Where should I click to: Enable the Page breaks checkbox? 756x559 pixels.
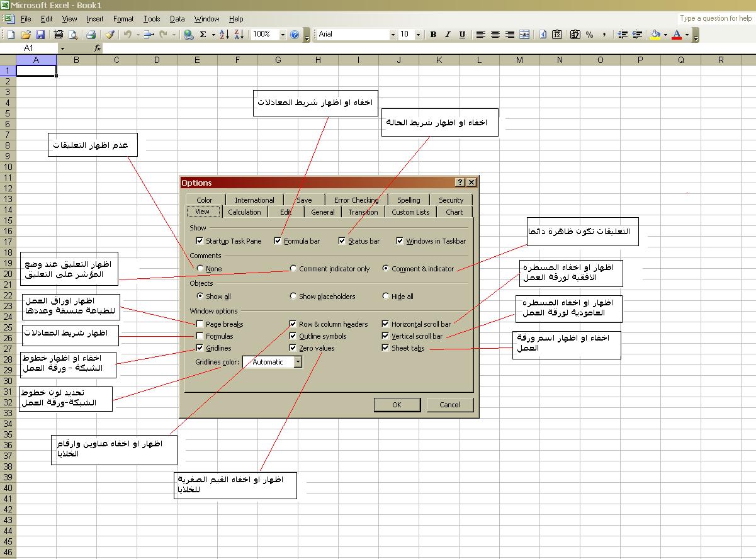(x=200, y=324)
